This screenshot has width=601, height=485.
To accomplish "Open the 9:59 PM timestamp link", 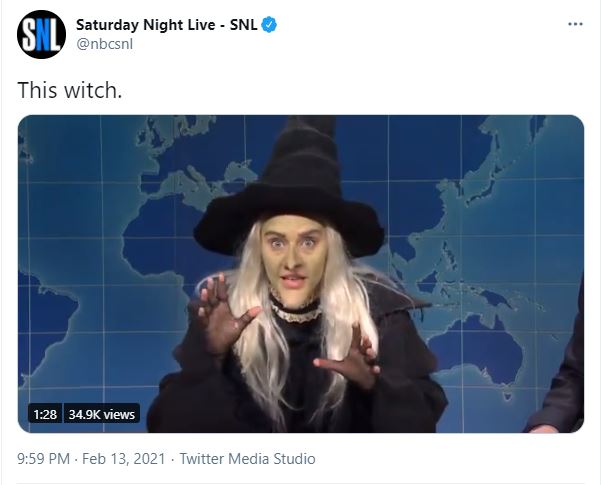I will click(x=43, y=459).
